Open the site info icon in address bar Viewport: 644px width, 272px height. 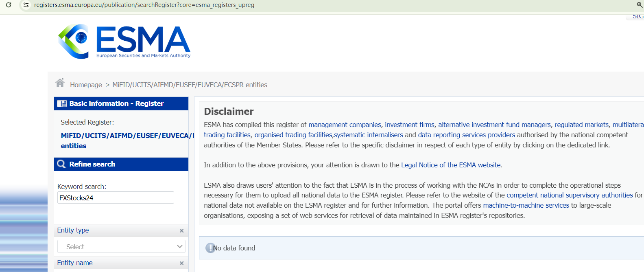[x=26, y=5]
